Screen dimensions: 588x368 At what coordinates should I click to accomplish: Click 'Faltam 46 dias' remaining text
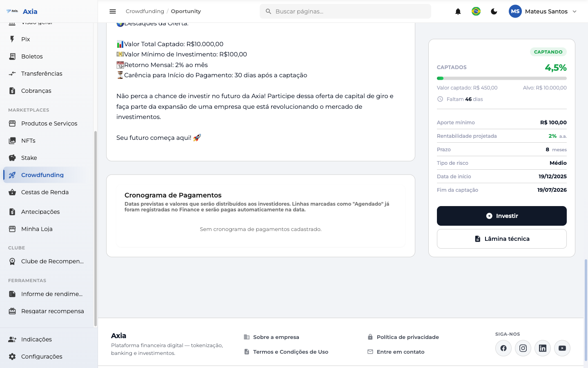coord(465,99)
